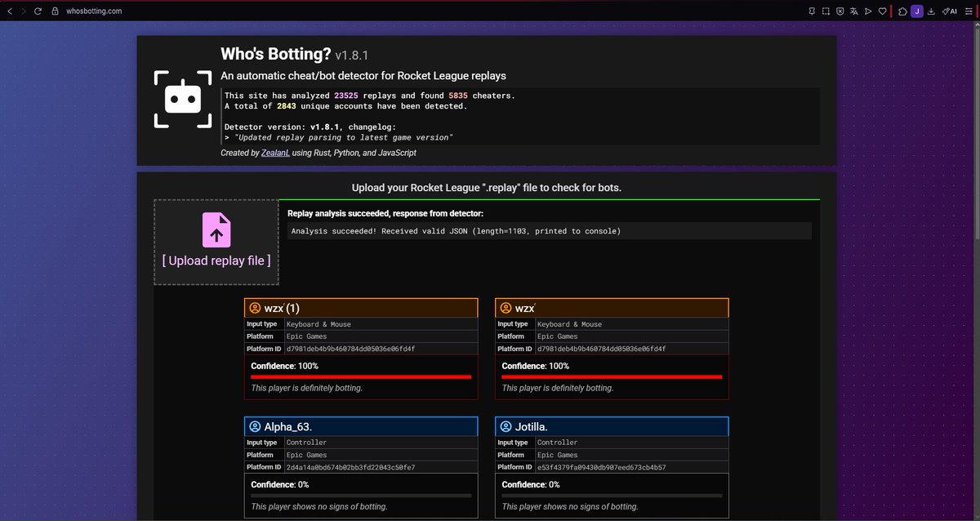Click the Who's Botting robot logo
This screenshot has width=980, height=521.
[182, 98]
